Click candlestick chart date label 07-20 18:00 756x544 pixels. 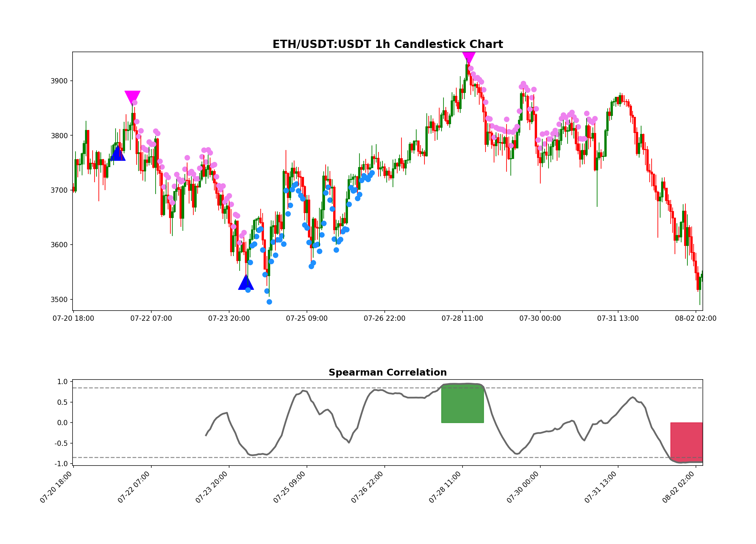coord(73,318)
